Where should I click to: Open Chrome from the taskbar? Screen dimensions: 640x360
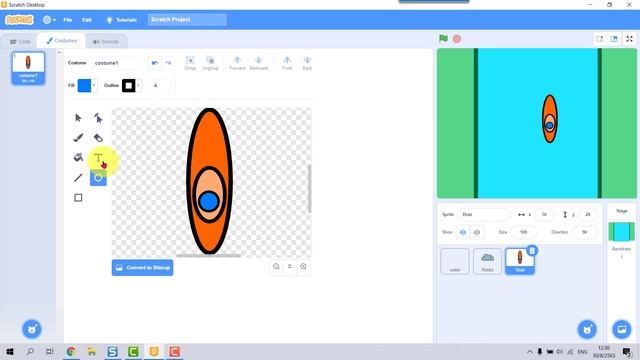pos(71,351)
